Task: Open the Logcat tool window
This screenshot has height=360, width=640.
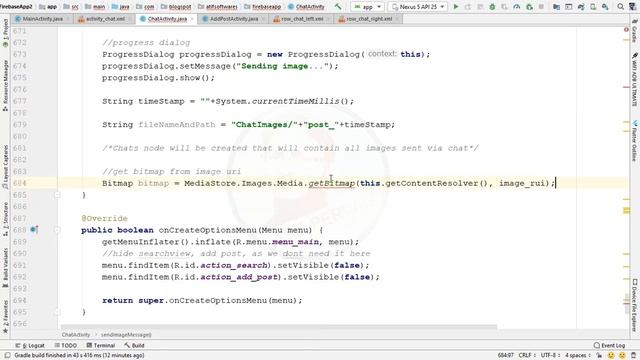Action: (x=30, y=345)
